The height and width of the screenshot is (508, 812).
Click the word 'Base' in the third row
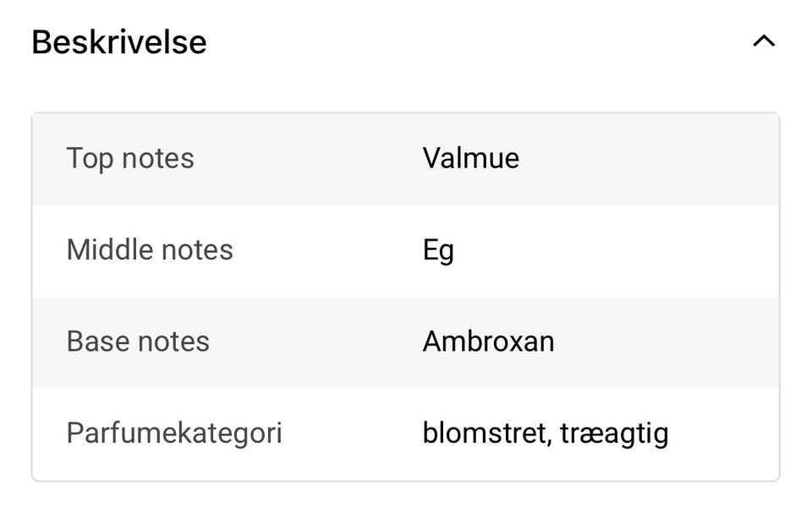[95, 341]
